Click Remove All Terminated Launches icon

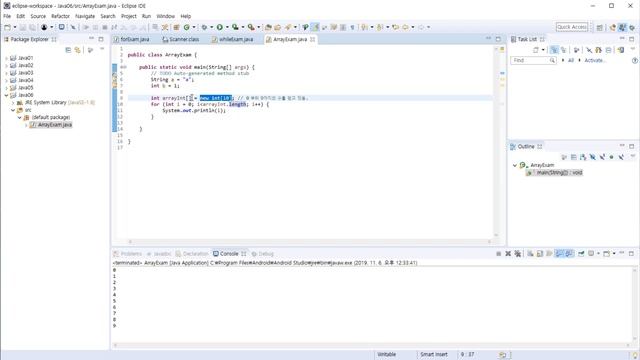pos(518,254)
